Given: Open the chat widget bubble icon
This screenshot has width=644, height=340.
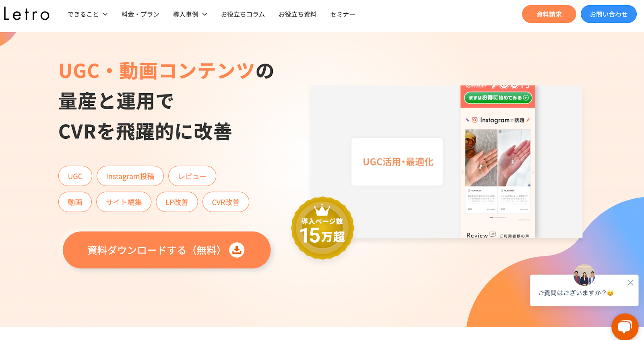Looking at the screenshot, I should (x=625, y=327).
